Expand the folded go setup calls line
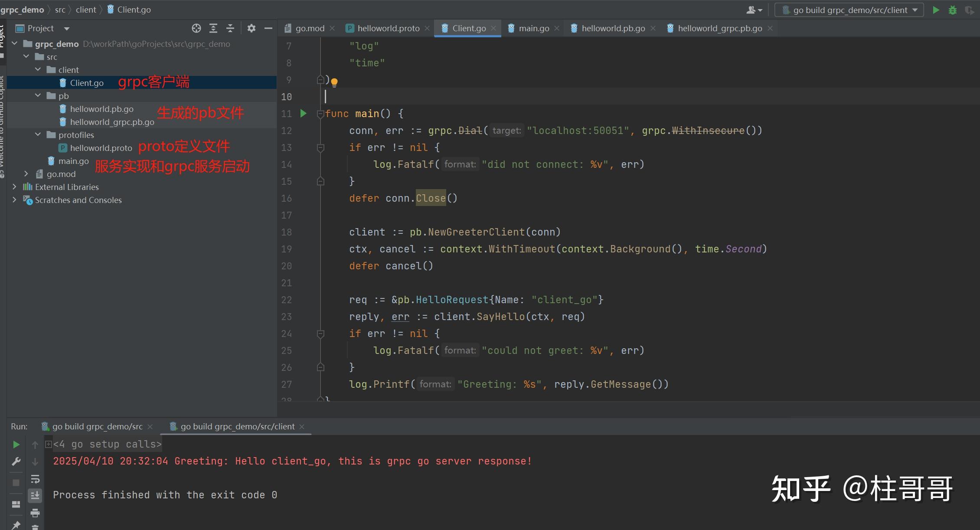 [49, 445]
